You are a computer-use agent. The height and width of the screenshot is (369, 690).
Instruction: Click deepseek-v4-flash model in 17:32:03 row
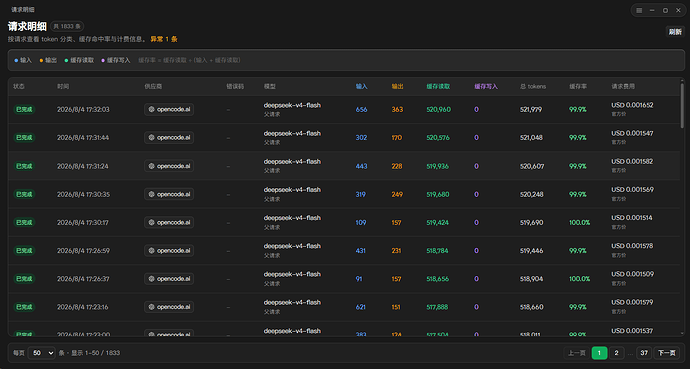coord(292,105)
